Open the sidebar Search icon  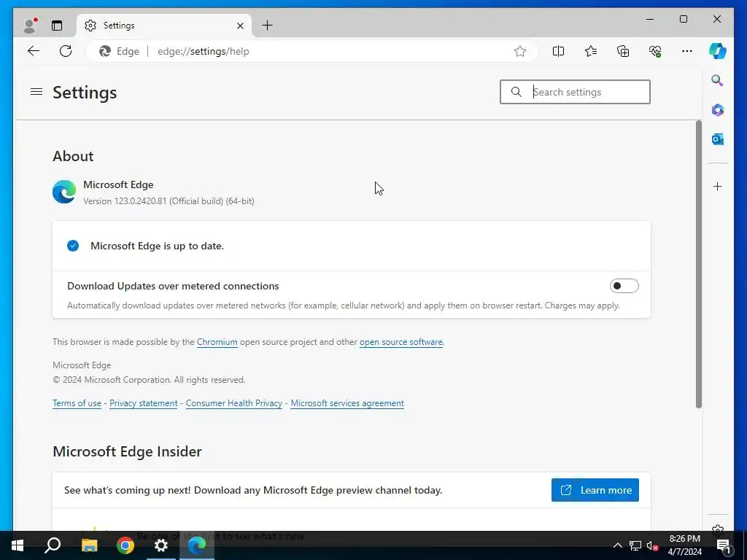coord(718,80)
